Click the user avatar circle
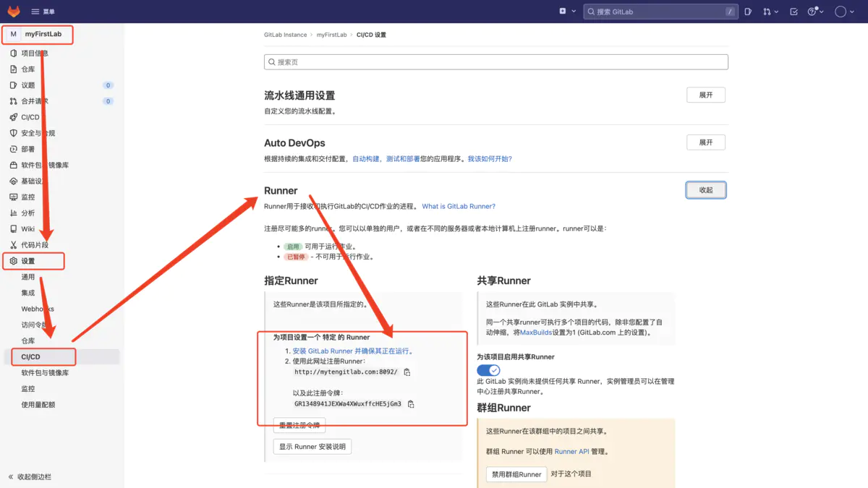 [x=841, y=12]
